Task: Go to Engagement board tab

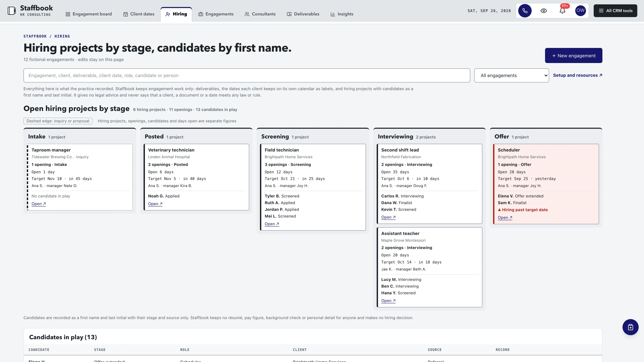Action: click(x=89, y=14)
